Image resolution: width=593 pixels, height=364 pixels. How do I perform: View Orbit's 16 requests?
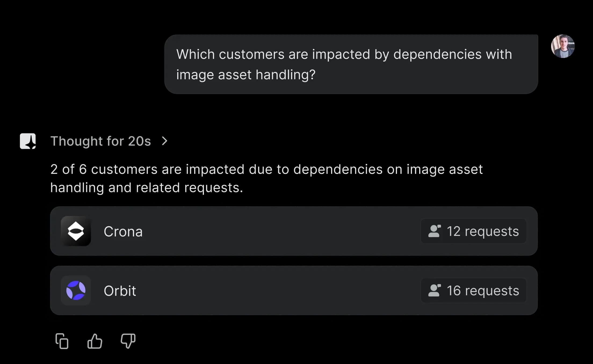(473, 291)
